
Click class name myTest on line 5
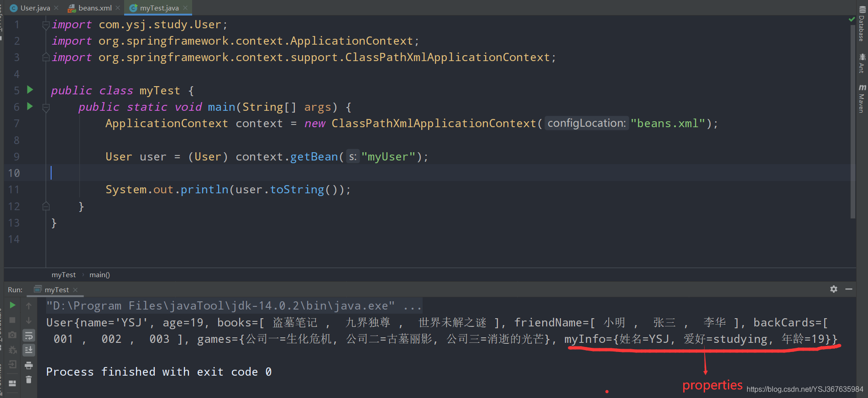point(160,90)
